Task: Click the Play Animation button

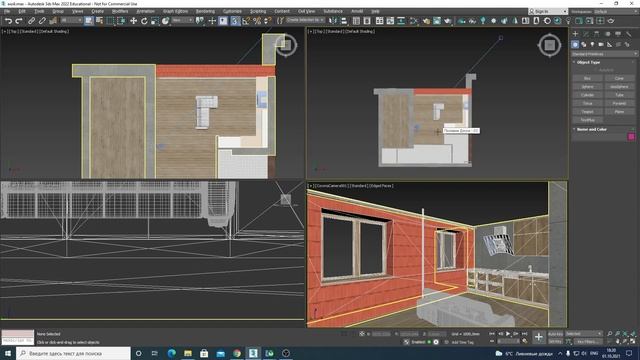Action: [508, 333]
